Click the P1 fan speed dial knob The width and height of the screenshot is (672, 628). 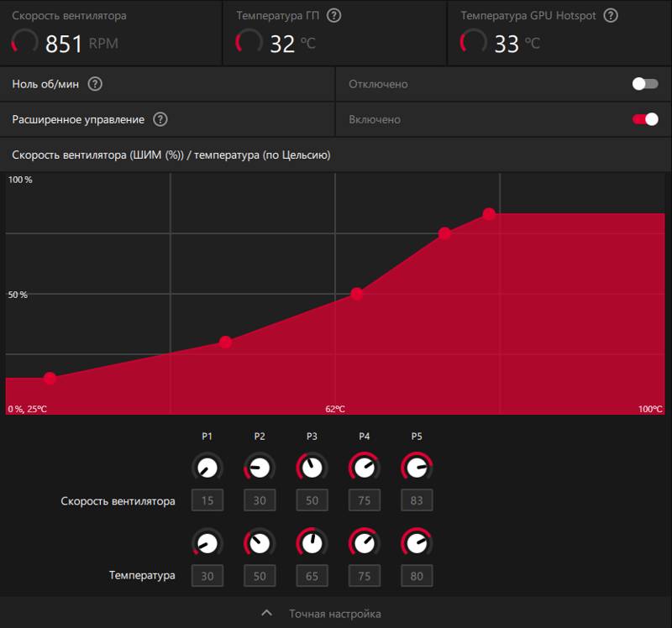(207, 467)
